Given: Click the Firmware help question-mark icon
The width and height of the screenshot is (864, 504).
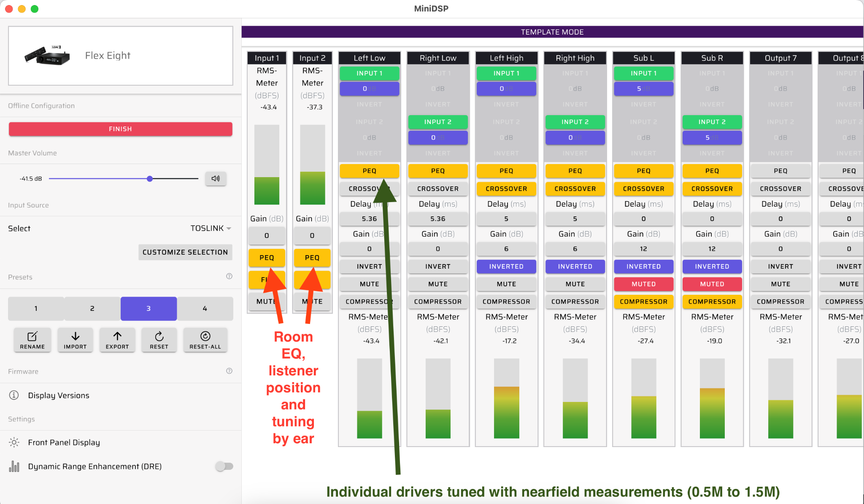Looking at the screenshot, I should (x=229, y=371).
